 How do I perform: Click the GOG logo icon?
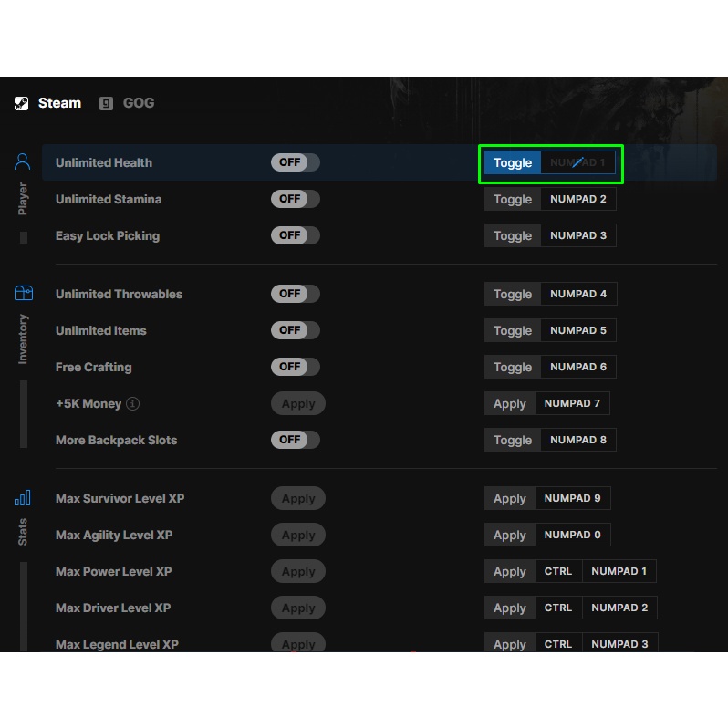point(107,103)
